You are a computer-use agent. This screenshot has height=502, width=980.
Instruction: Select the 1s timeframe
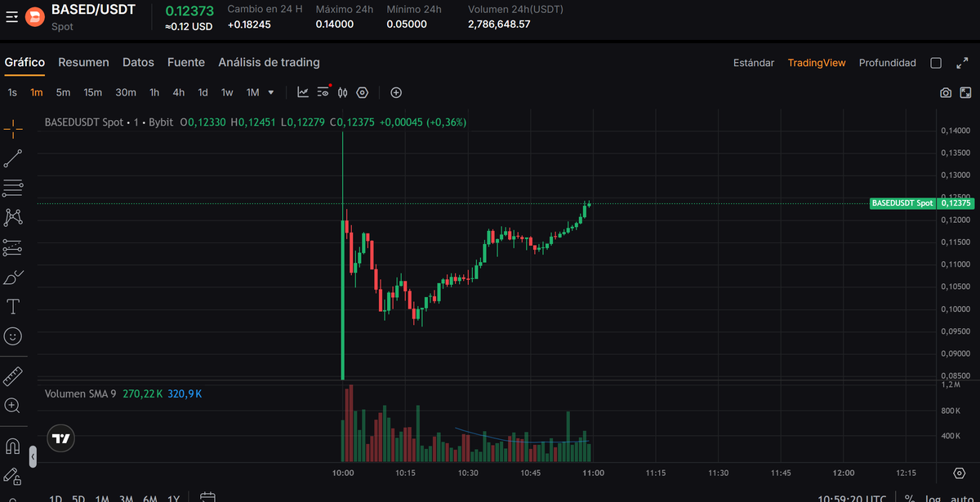tap(12, 92)
